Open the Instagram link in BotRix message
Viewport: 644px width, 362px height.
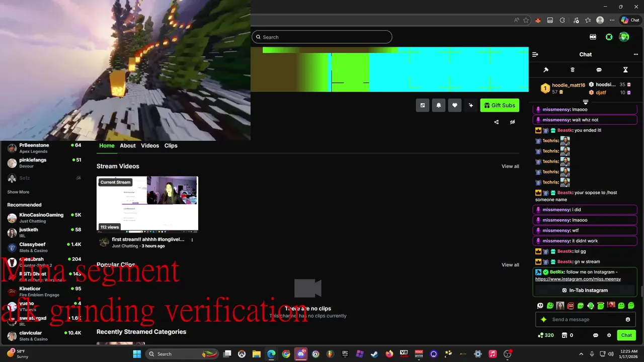[x=578, y=279]
